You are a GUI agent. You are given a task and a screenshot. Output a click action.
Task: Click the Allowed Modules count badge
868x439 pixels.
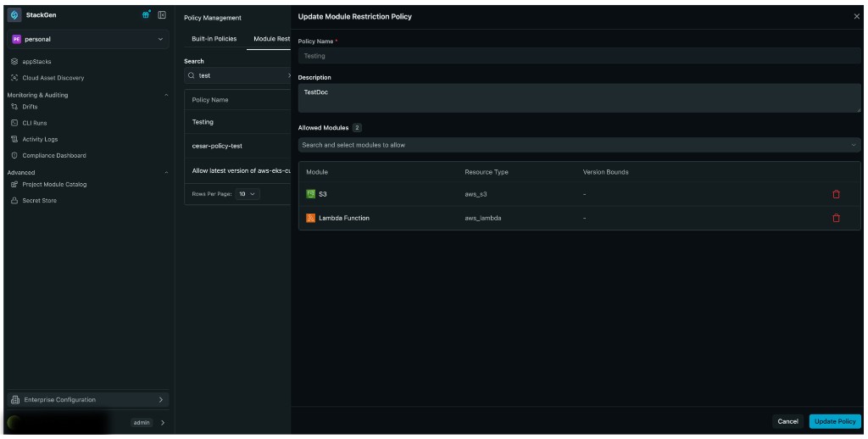point(357,128)
